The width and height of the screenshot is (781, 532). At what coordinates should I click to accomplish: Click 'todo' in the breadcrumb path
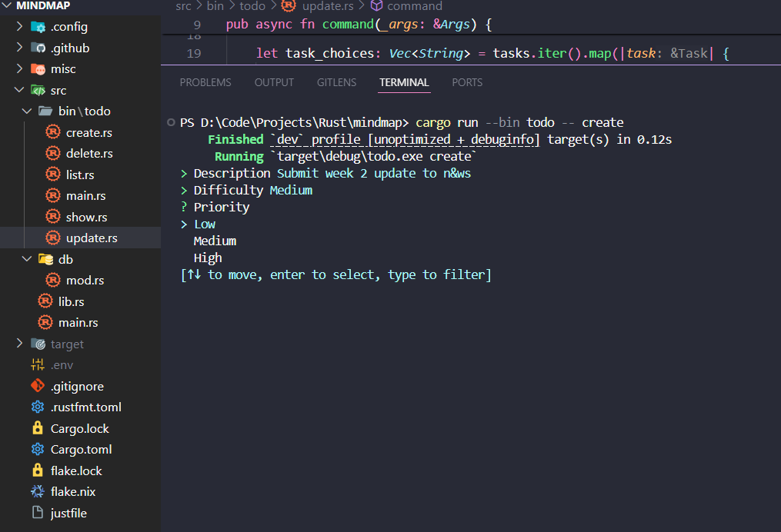click(x=252, y=6)
